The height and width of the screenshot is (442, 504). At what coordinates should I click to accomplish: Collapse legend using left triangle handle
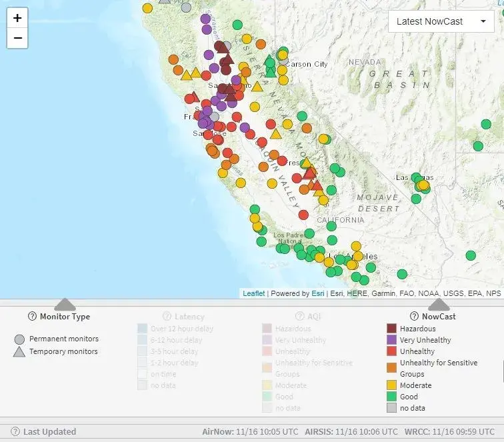(x=64, y=305)
